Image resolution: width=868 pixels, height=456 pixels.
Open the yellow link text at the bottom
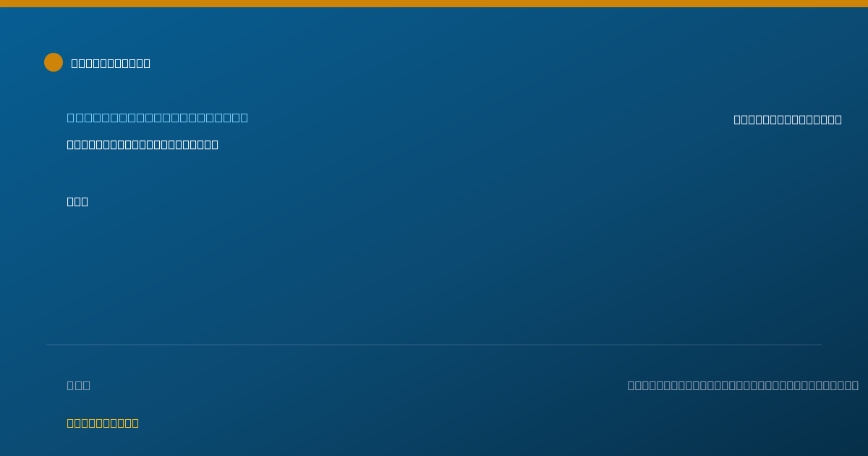coord(103,423)
